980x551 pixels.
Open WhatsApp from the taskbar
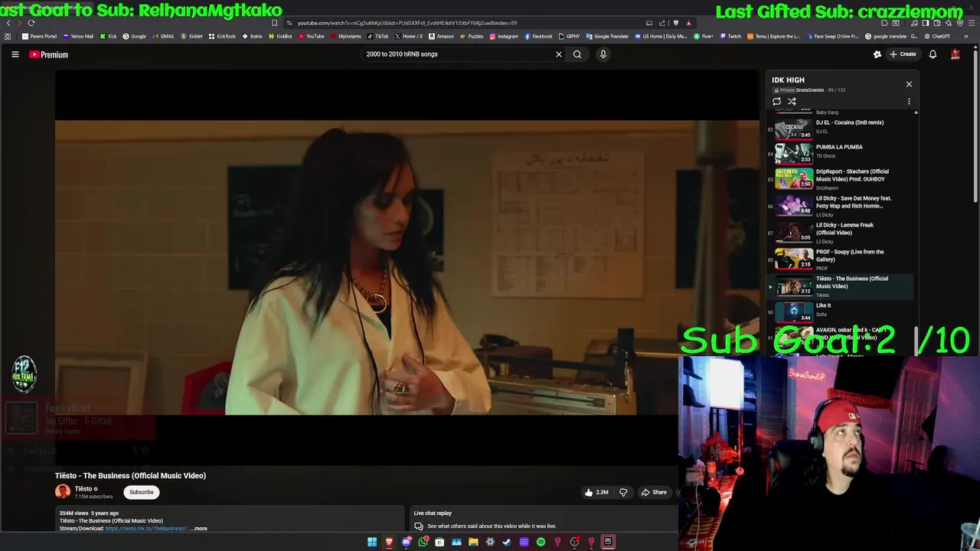tap(423, 542)
